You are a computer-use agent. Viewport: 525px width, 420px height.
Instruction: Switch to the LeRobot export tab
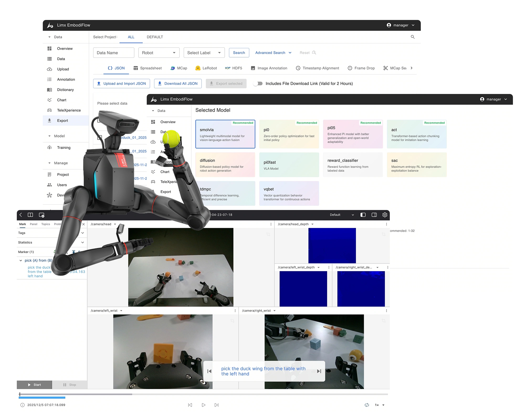click(x=206, y=68)
